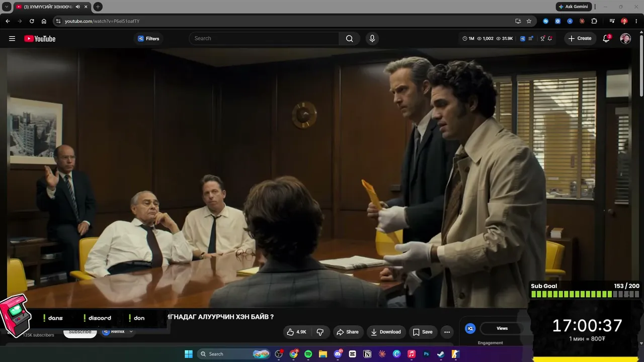The height and width of the screenshot is (362, 644).
Task: Open a new browser tab
Action: click(98, 7)
